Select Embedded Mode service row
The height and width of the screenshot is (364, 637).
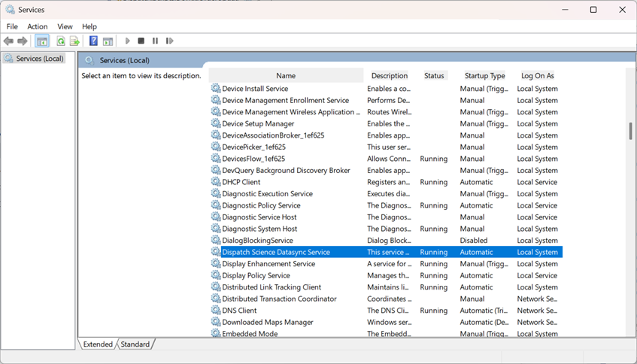(x=387, y=333)
